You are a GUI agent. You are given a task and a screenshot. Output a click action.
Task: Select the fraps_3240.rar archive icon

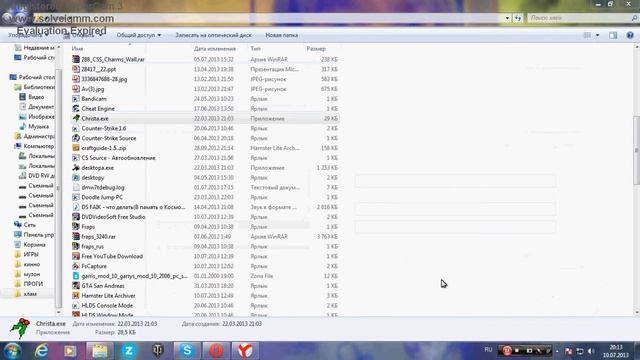76,236
